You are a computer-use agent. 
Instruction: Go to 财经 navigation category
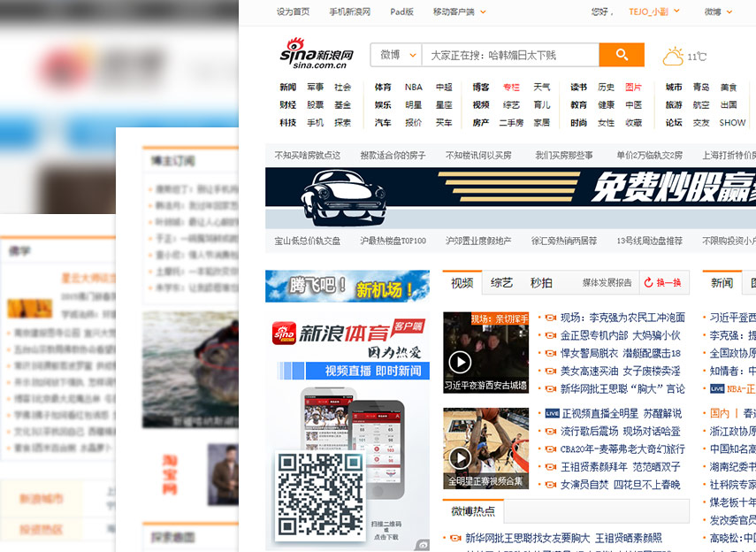(288, 104)
